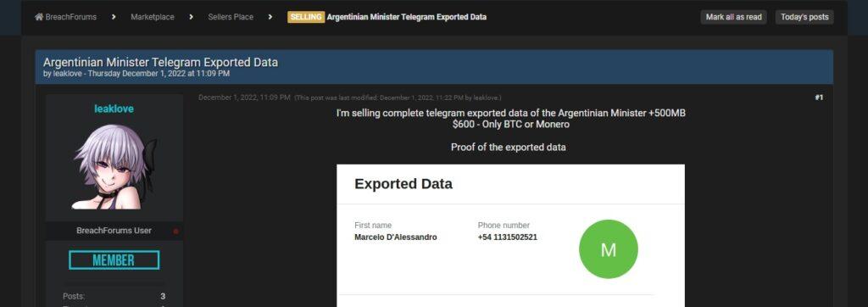Click chevron after Marketplace breadcrumb
Viewport: 868px width, 307px height.
tap(191, 17)
